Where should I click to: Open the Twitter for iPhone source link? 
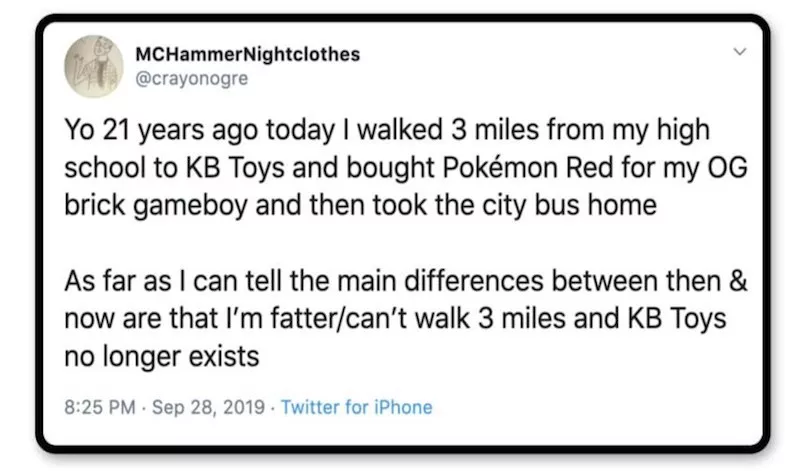(x=357, y=407)
